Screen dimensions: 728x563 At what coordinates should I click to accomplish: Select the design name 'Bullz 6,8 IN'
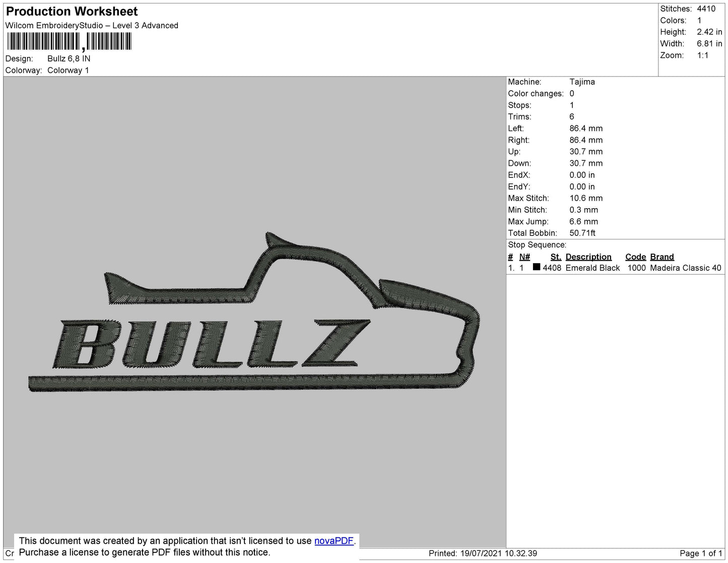click(x=69, y=58)
